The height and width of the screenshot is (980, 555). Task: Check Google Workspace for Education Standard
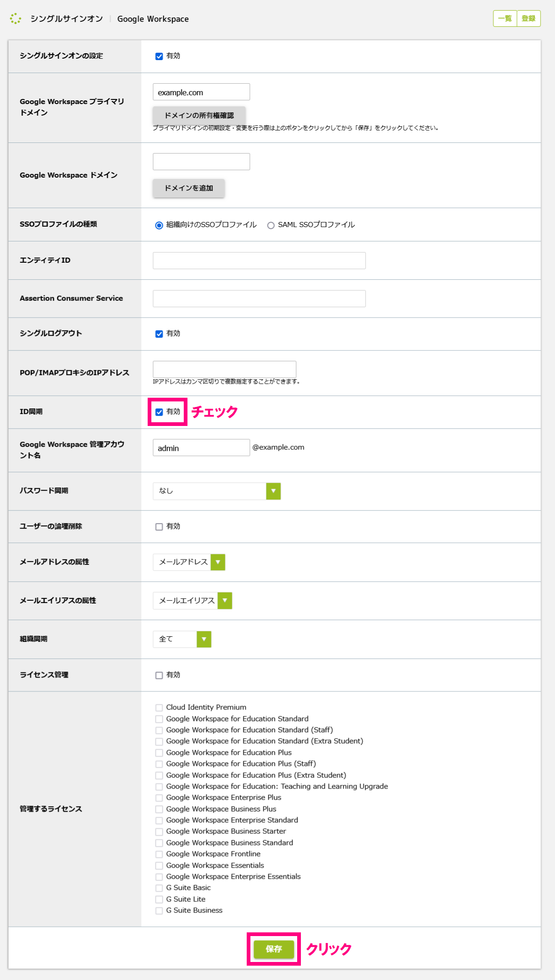[x=159, y=719]
